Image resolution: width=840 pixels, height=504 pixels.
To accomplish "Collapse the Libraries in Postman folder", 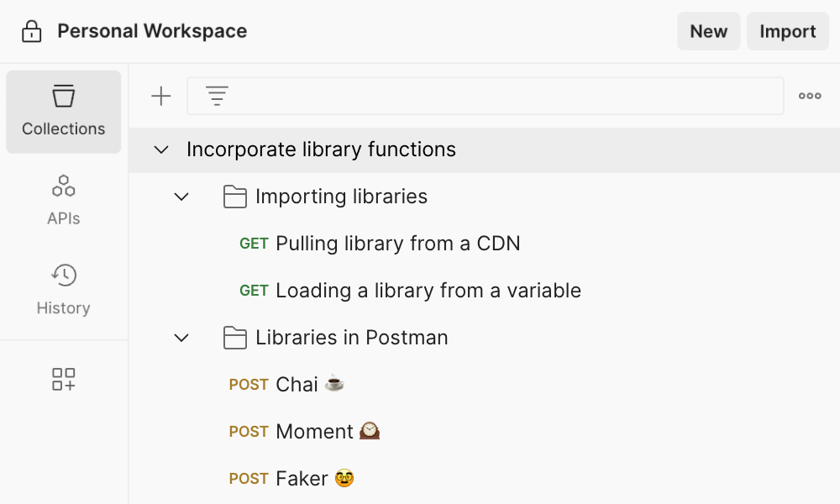I will (x=181, y=337).
